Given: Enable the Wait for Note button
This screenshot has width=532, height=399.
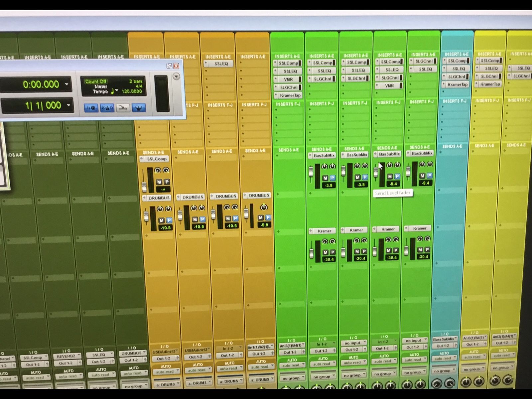Looking at the screenshot, I should coord(91,108).
